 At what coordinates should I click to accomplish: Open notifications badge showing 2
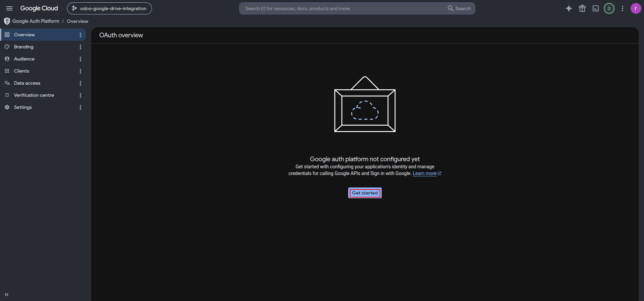pyautogui.click(x=609, y=8)
